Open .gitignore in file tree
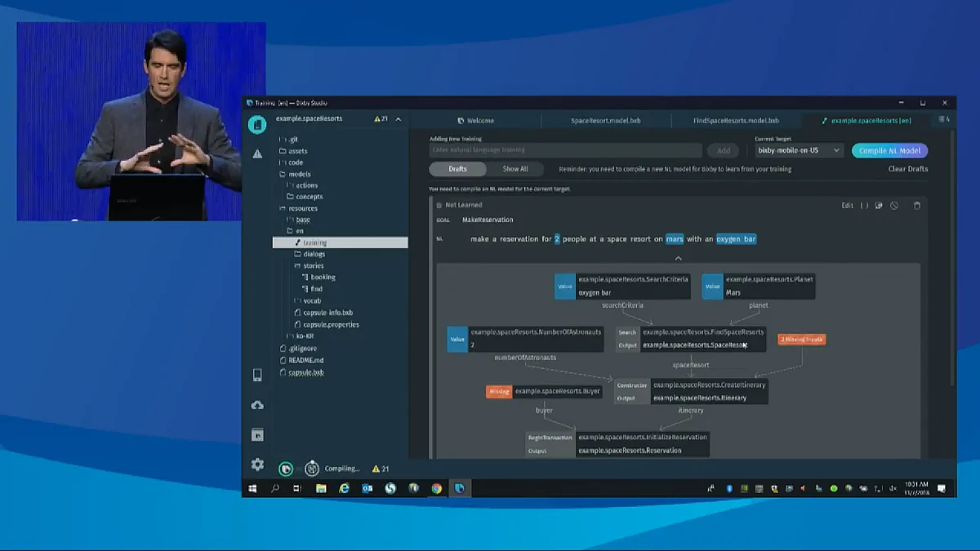 pos(298,349)
